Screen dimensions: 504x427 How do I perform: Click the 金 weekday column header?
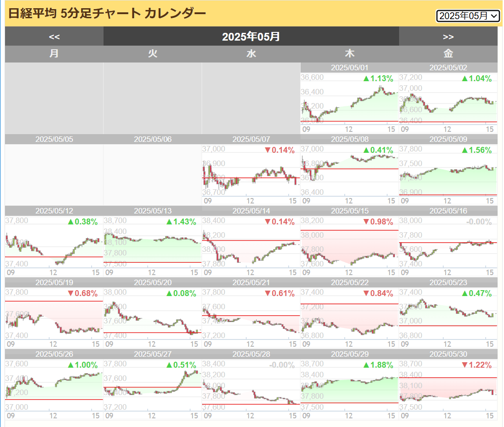(x=448, y=54)
